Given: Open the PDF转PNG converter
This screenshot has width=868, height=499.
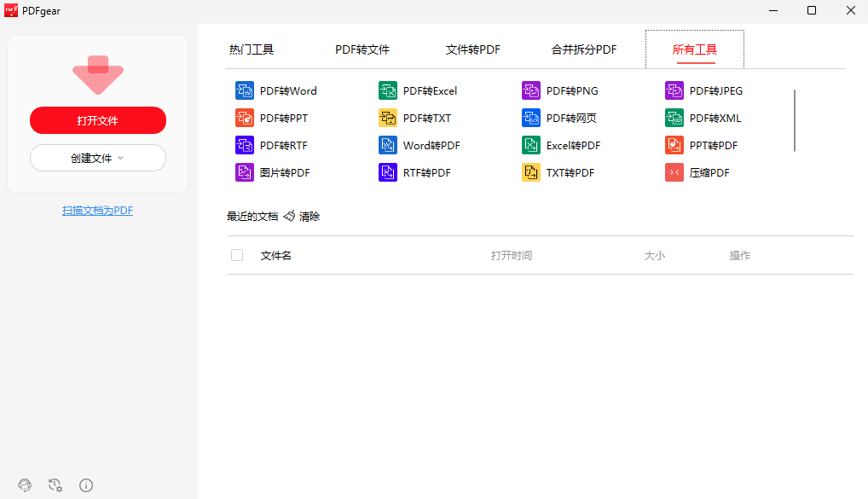Looking at the screenshot, I should click(571, 90).
